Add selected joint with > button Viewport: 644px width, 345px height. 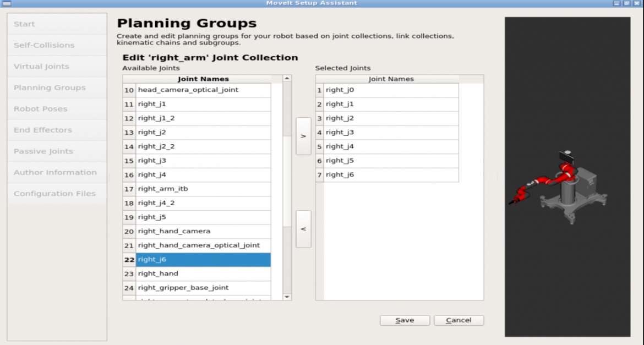coord(303,136)
